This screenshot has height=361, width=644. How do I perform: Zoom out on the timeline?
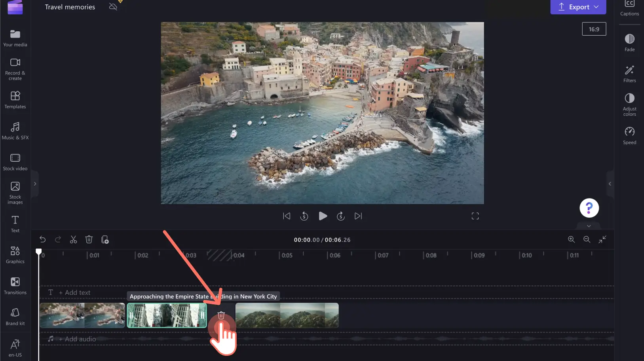coord(587,239)
